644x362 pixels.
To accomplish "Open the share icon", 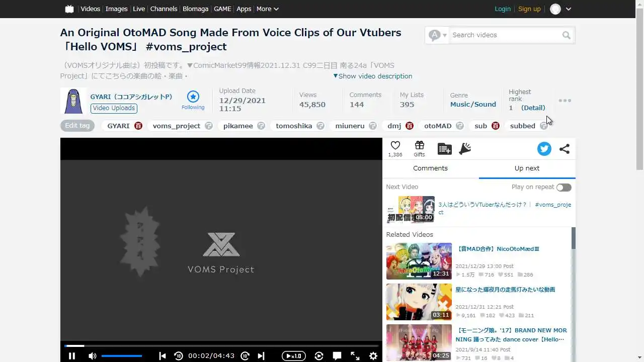I will [x=565, y=148].
